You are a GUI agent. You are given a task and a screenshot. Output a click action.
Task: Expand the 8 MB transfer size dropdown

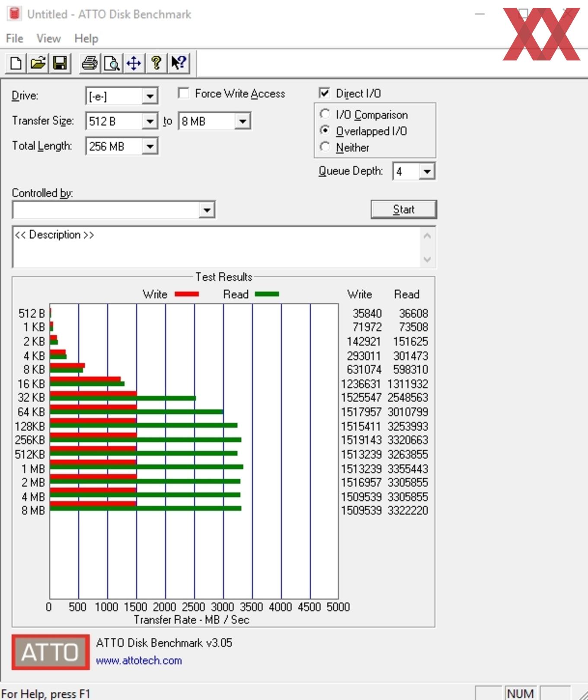click(x=243, y=121)
